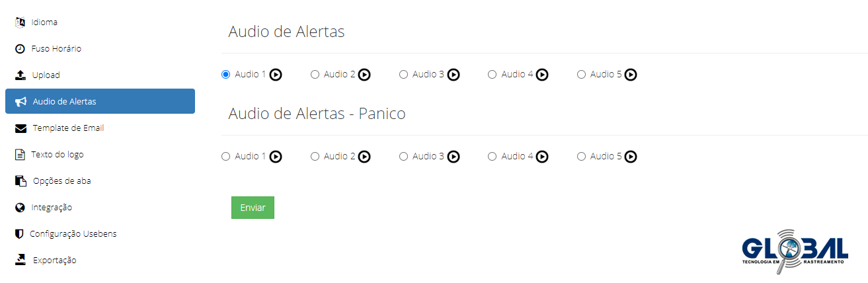Choose Audio 5 radio for Panico alerts
This screenshot has height=283, width=868.
point(582,157)
